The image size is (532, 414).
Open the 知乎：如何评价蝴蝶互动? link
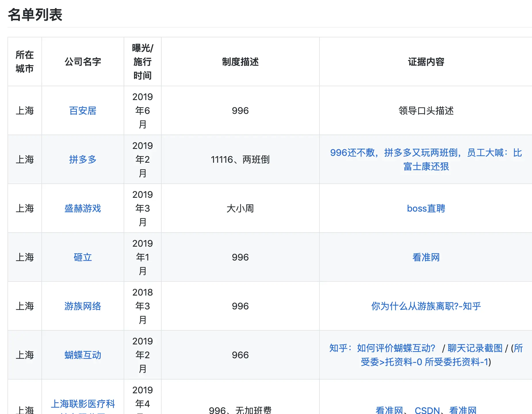tap(382, 348)
